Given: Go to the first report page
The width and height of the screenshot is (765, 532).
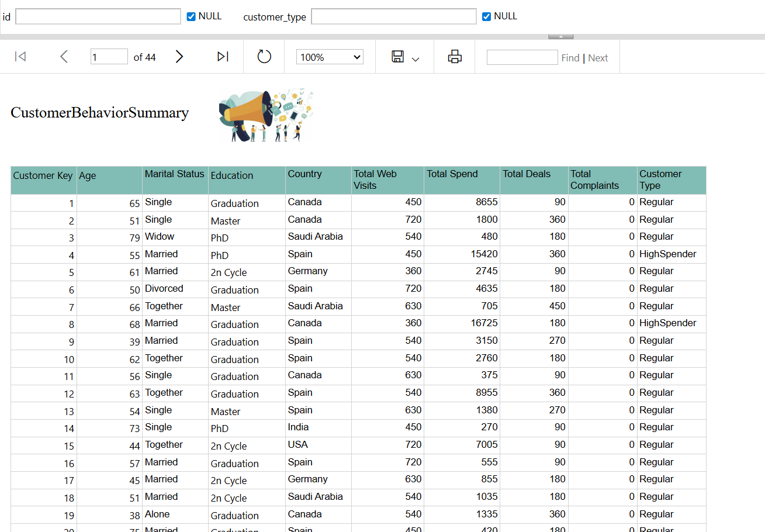Looking at the screenshot, I should coord(20,57).
